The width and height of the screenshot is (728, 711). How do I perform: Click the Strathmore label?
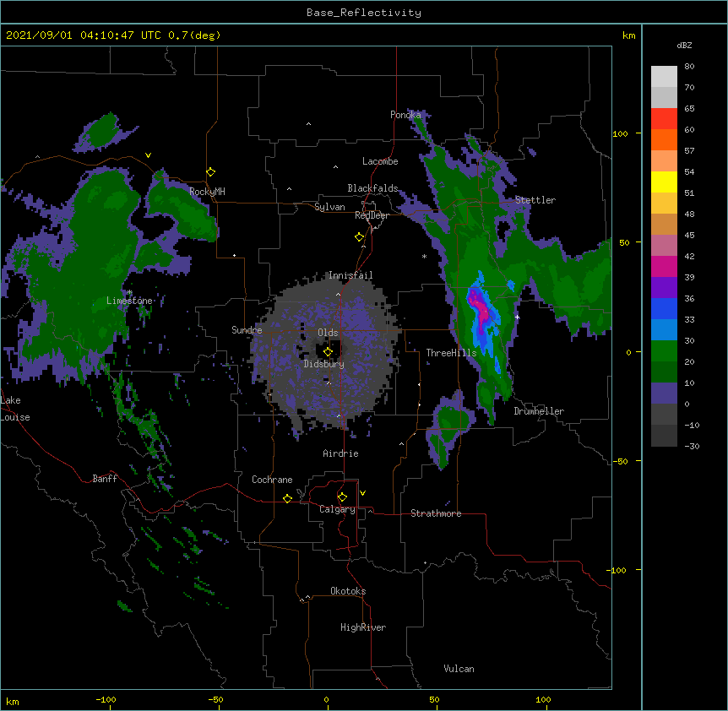(x=436, y=513)
